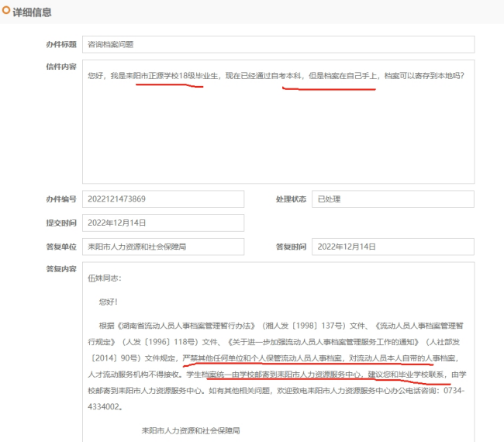Select the 办件编号 field 2022121473869
Viewport: 504px width, 442px height.
pos(164,199)
